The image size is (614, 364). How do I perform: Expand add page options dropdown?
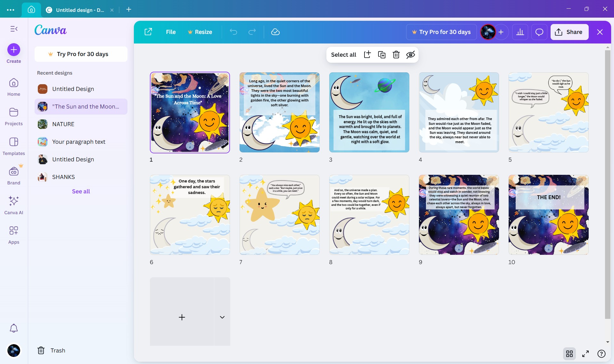click(222, 311)
